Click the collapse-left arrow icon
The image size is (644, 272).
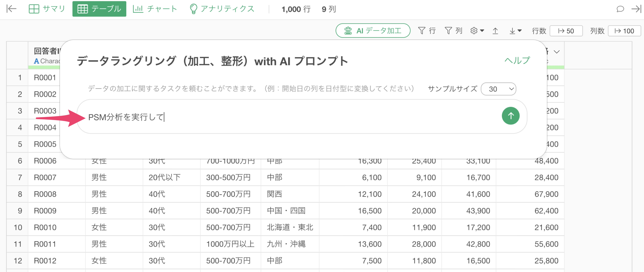[x=11, y=9]
